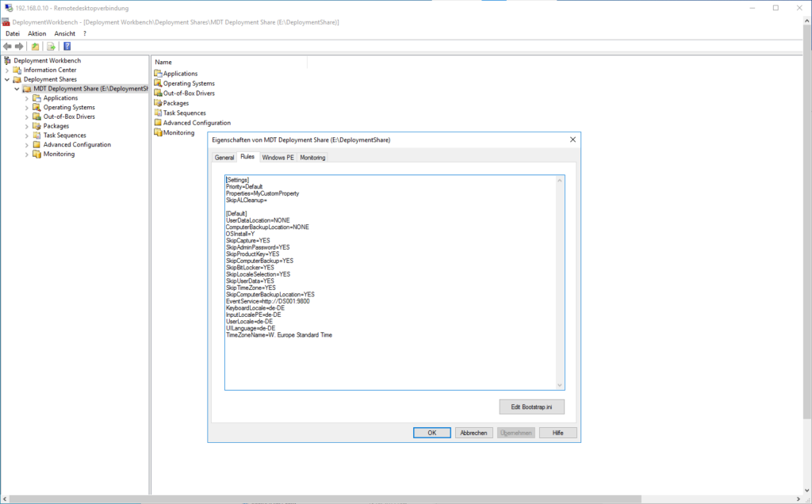Confirm the dialog with OK
Screen dimensions: 812x504
(432, 433)
